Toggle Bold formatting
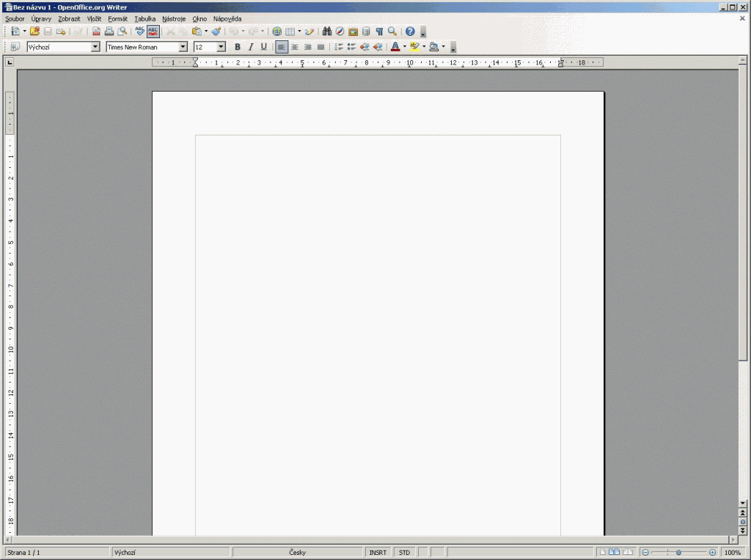 tap(237, 47)
